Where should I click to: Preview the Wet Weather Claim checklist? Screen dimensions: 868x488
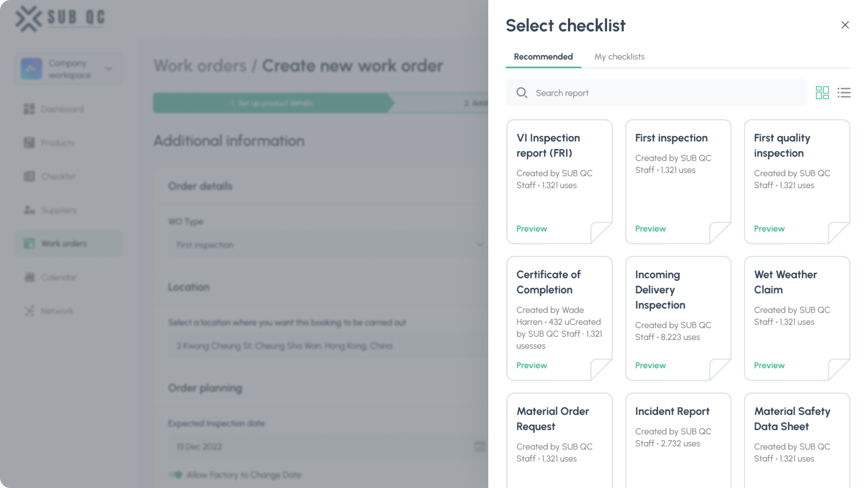(x=769, y=365)
